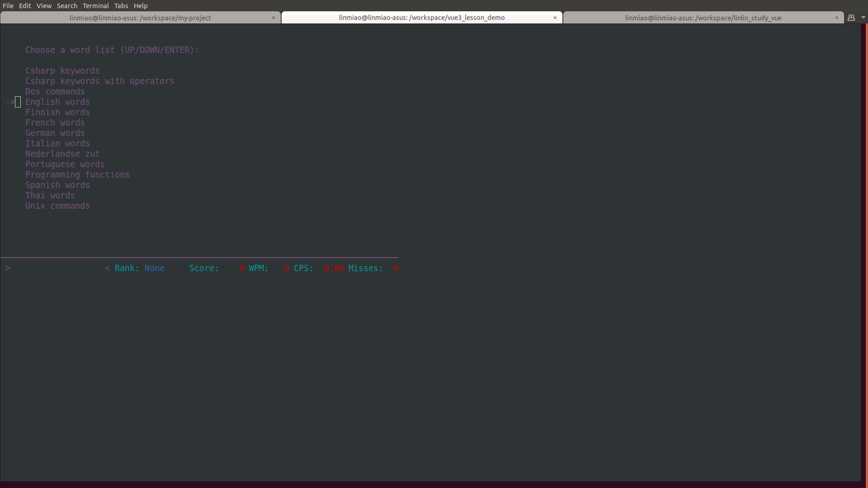Click the new tab icon at top right

pos(851,18)
